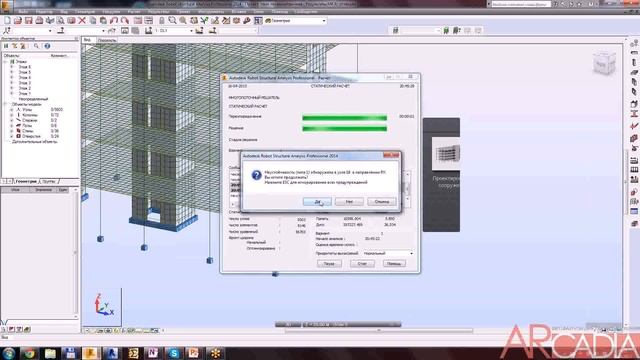Select the Неопределенный entry under Этажи
640x360 pixels.
[33, 99]
